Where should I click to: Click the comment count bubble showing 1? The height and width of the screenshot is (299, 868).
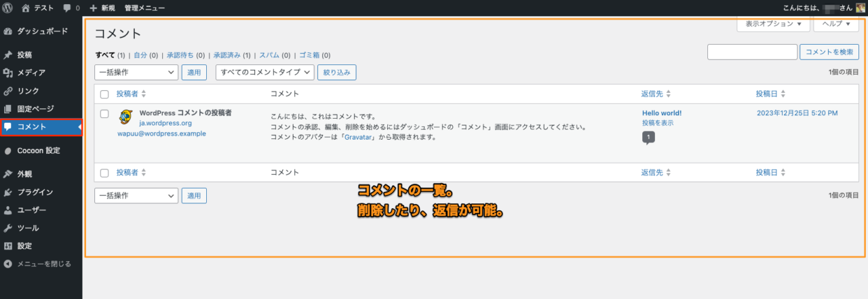[x=648, y=138]
